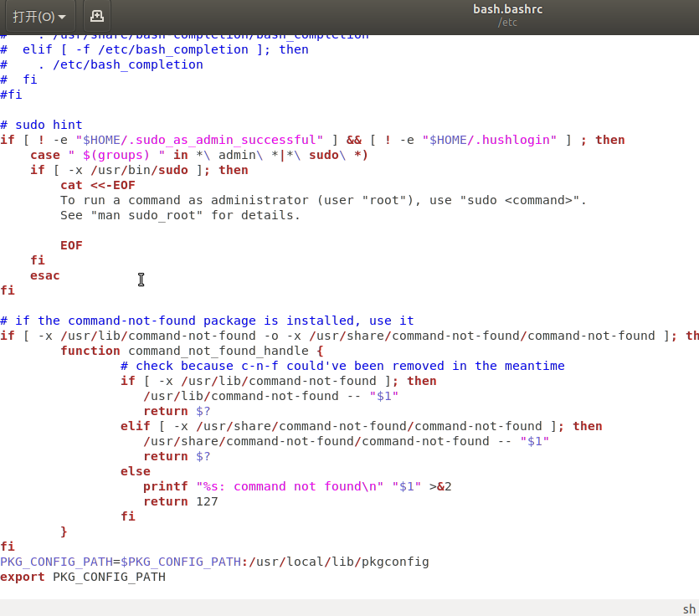This screenshot has height=616, width=699.
Task: Click the 'elif [ -f /etc/bash_completion ]' comment line
Action: 154,49
